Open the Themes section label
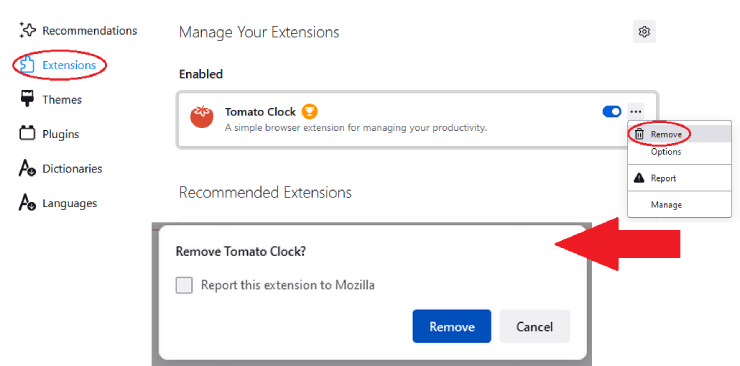 click(62, 100)
